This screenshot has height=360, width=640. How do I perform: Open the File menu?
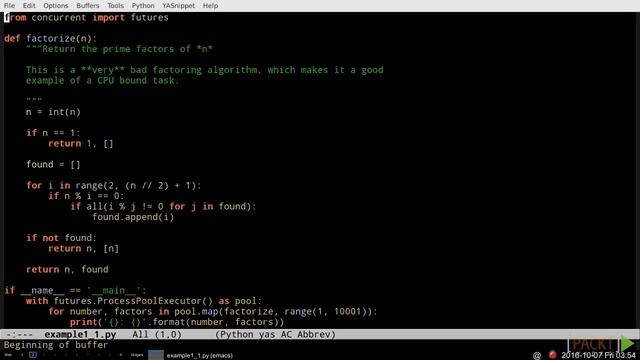pyautogui.click(x=9, y=6)
